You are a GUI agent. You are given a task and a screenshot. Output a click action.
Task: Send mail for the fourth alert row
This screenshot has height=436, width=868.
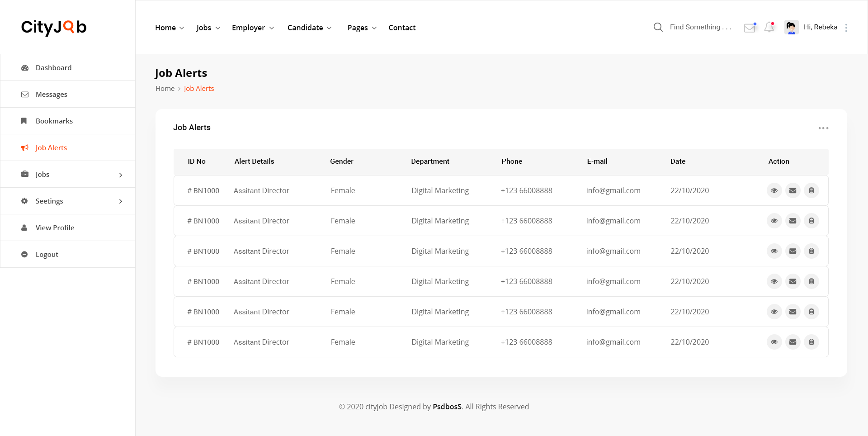point(793,281)
